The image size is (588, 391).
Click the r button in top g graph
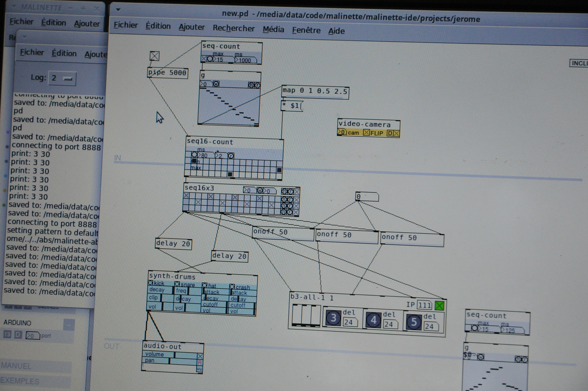(x=257, y=85)
